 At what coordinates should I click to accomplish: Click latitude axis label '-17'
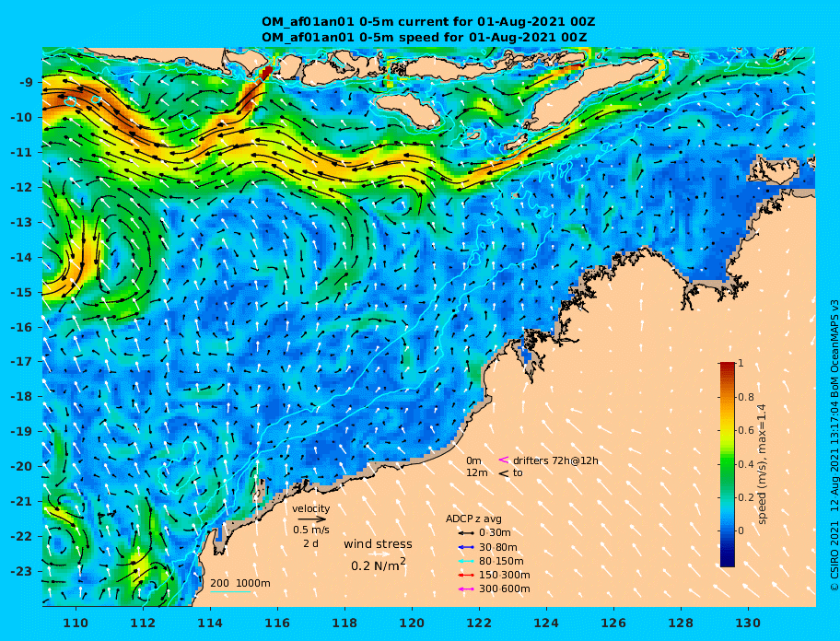click(23, 361)
